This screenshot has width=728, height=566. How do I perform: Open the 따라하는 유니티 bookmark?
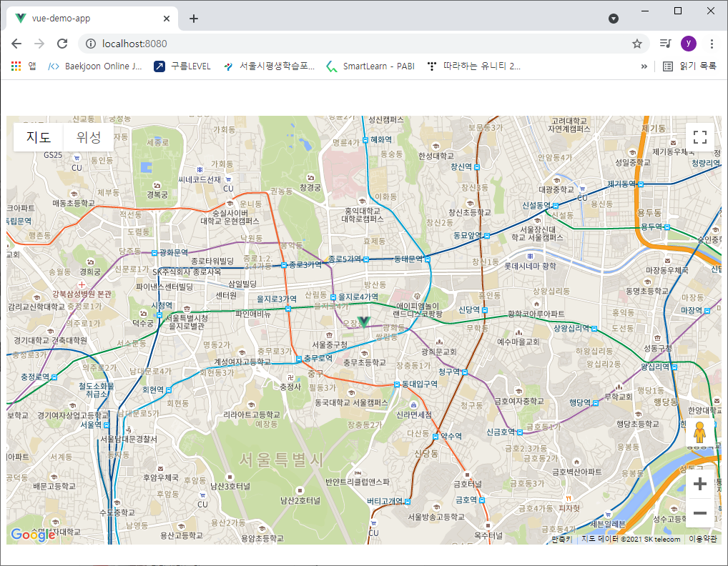click(474, 66)
